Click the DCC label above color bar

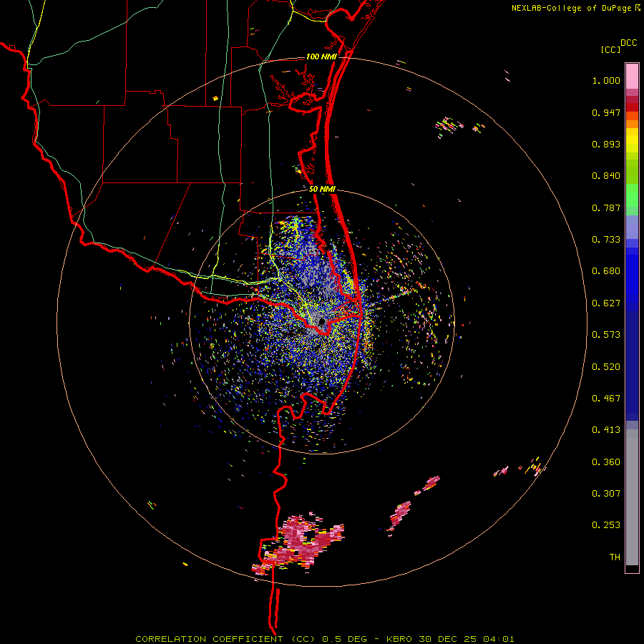(x=628, y=43)
